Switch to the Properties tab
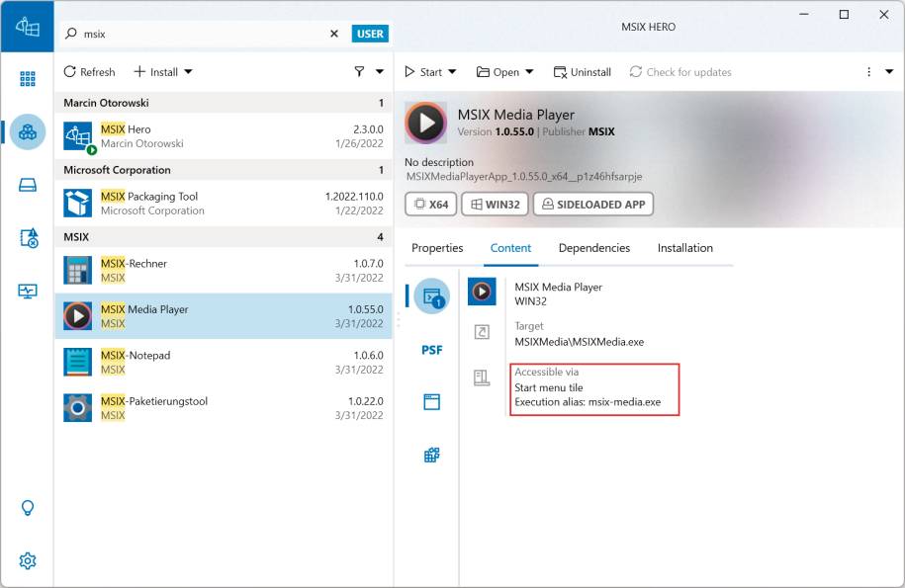Viewport: 905px width, 588px height. pos(437,248)
